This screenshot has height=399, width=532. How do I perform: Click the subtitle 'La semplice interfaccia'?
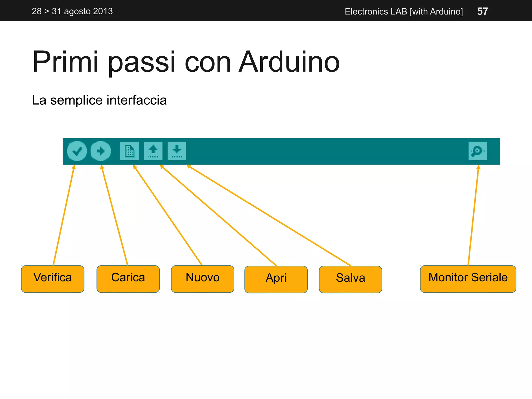(x=99, y=100)
